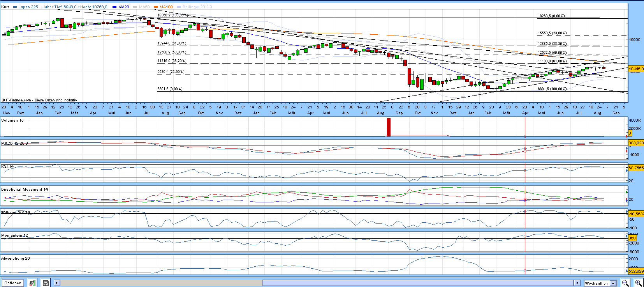Click the 4000K volume axis label
This screenshot has width=644, height=287.
tap(635, 120)
